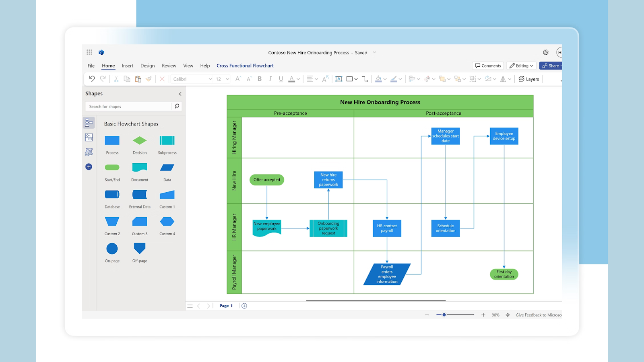This screenshot has width=644, height=362.
Task: Click the search magnifier in Shapes panel
Action: tap(177, 106)
